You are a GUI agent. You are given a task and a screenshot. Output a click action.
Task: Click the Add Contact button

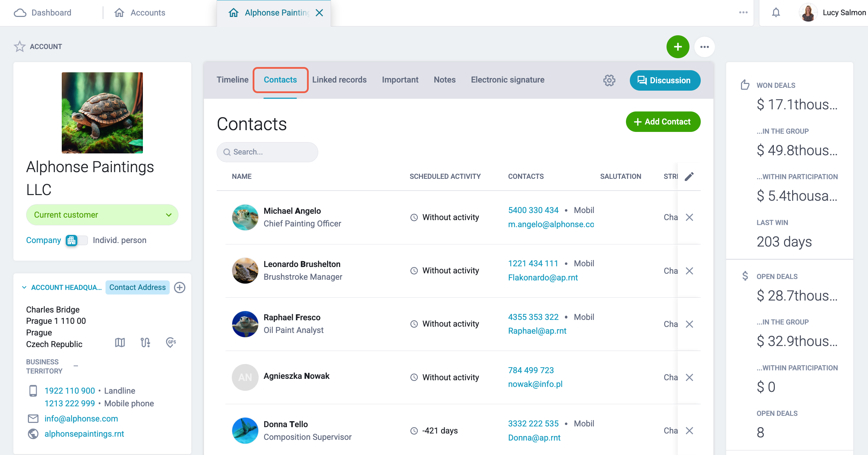[663, 122]
